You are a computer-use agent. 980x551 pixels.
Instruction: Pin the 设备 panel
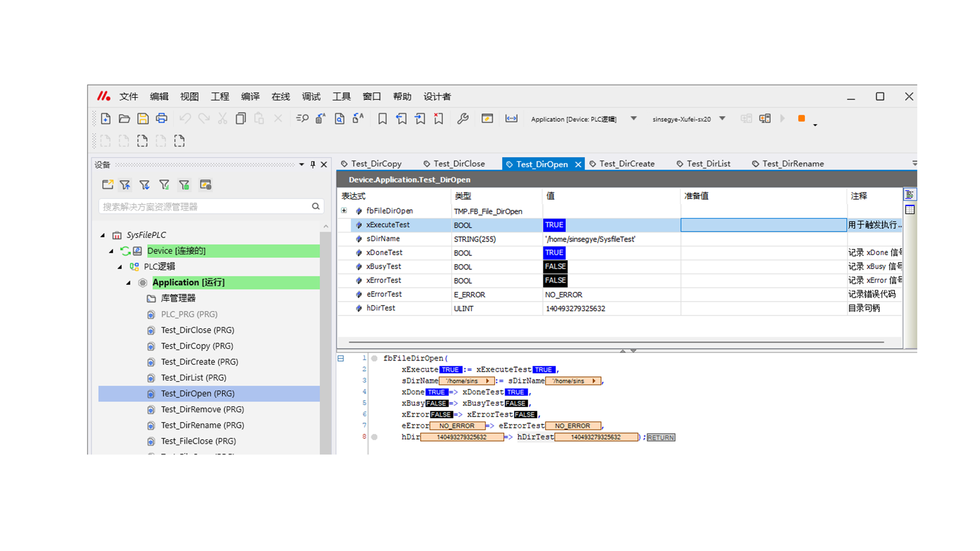point(313,164)
